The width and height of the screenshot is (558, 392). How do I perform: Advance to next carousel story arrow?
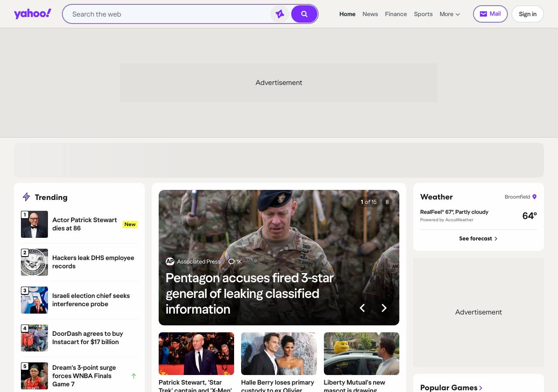384,308
